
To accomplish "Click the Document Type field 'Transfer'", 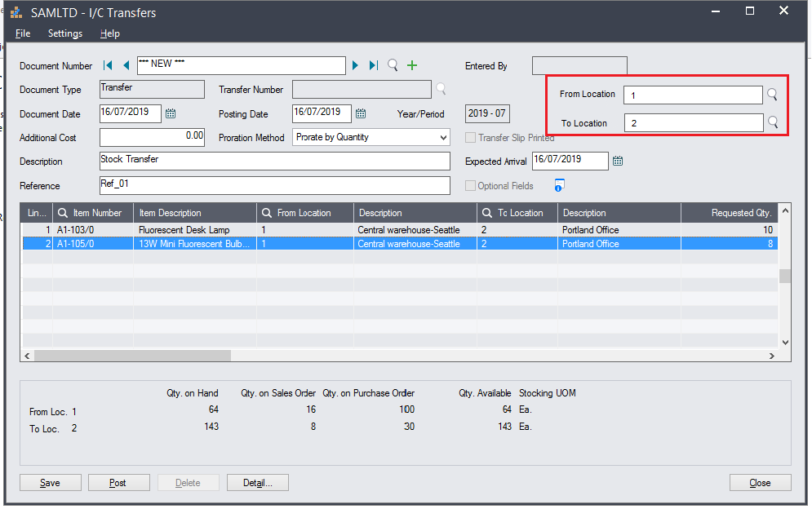I will [x=153, y=89].
